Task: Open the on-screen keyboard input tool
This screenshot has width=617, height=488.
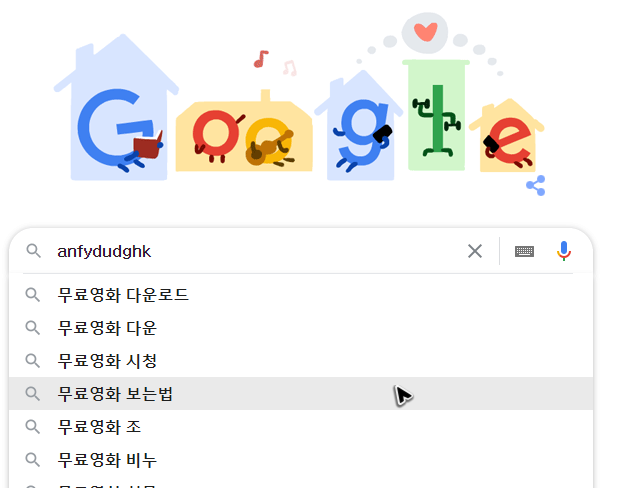Action: (x=524, y=251)
